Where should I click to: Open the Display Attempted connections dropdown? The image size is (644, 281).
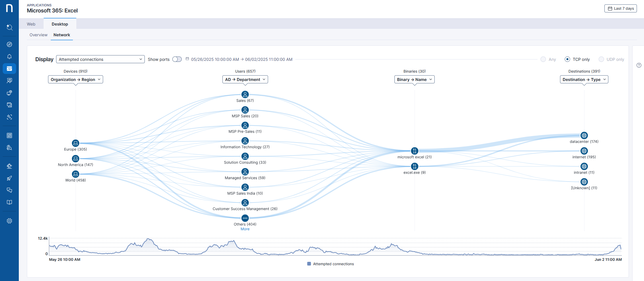point(100,59)
